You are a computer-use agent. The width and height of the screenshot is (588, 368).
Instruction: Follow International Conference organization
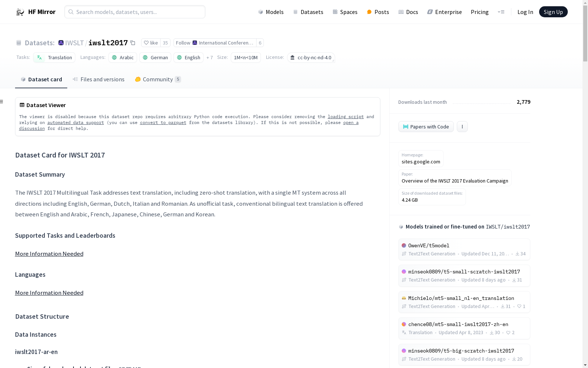tap(215, 43)
